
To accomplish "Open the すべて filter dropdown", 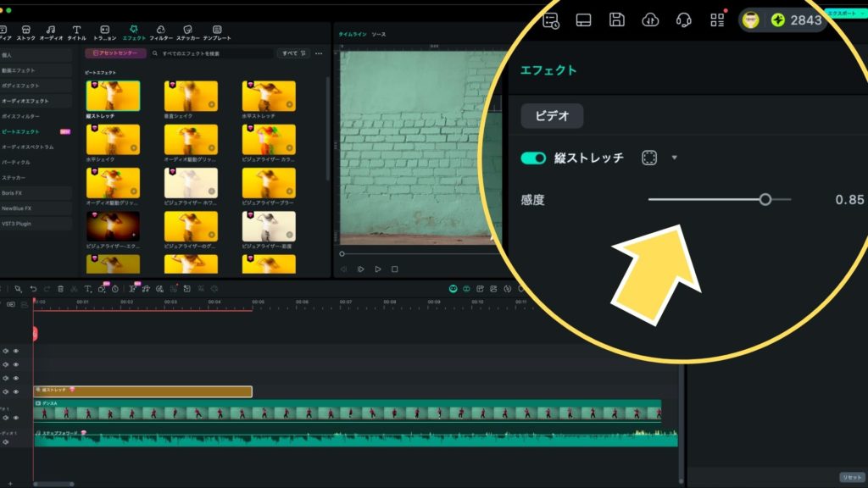I will [x=292, y=53].
